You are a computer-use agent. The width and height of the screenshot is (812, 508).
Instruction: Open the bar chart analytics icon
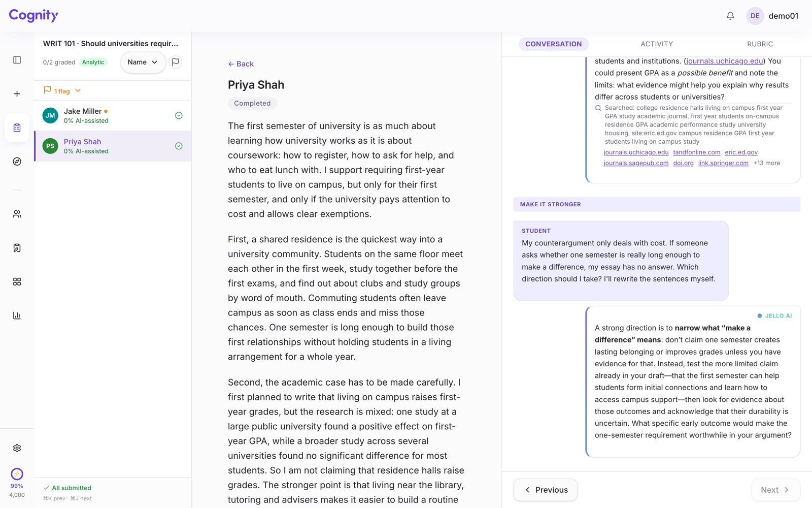coord(17,315)
